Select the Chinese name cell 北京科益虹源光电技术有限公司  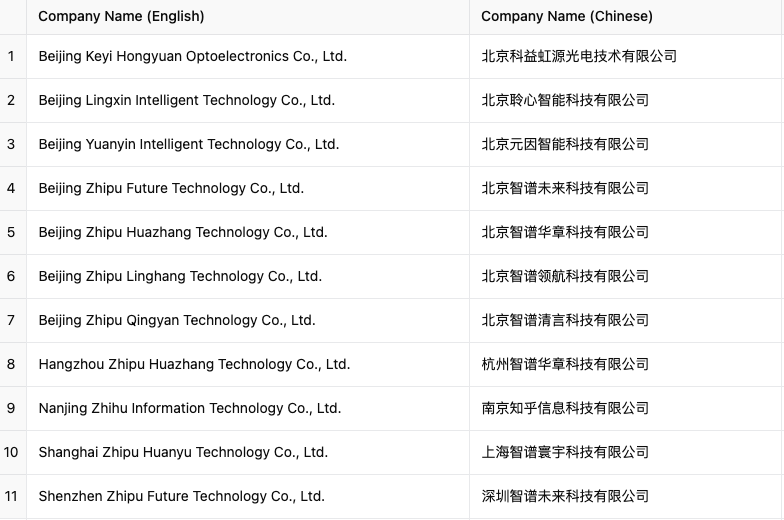[x=578, y=56]
